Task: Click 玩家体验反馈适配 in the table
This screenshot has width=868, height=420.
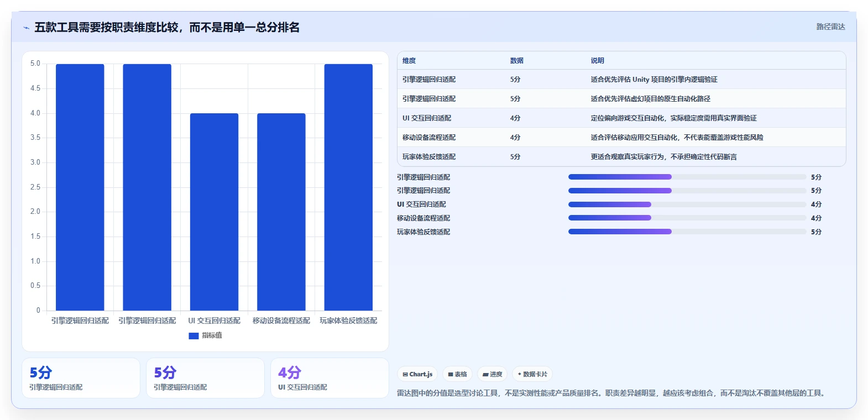Action: (x=429, y=157)
